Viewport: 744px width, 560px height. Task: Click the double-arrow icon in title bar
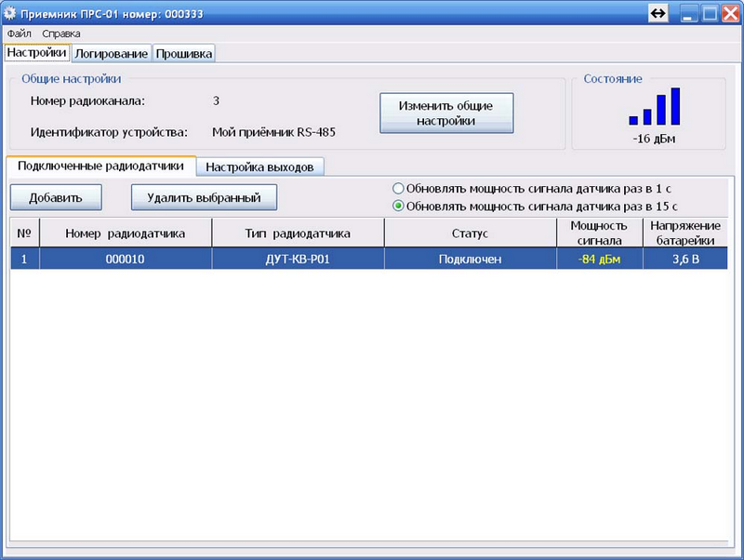(x=658, y=13)
